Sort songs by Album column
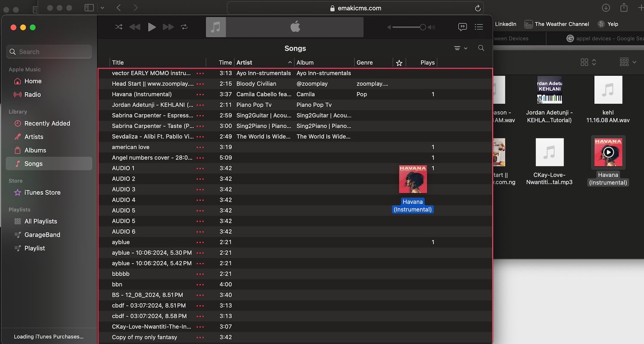 click(x=324, y=62)
